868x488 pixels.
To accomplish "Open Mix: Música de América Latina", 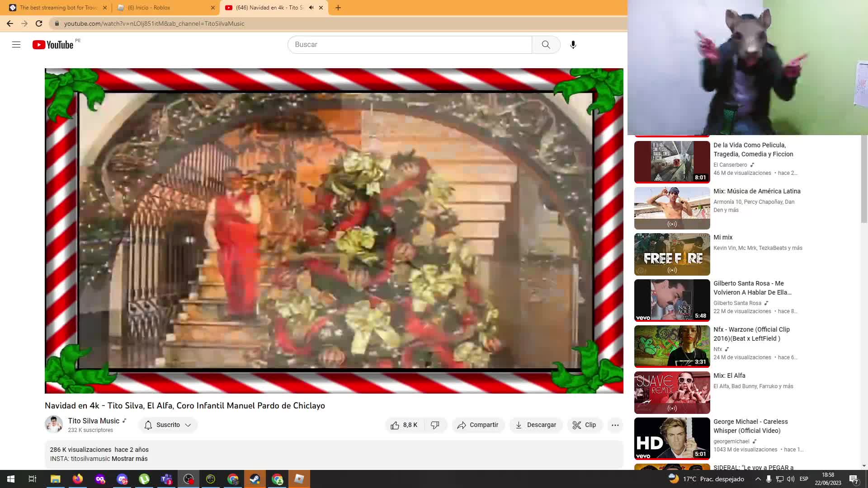I will (x=757, y=191).
